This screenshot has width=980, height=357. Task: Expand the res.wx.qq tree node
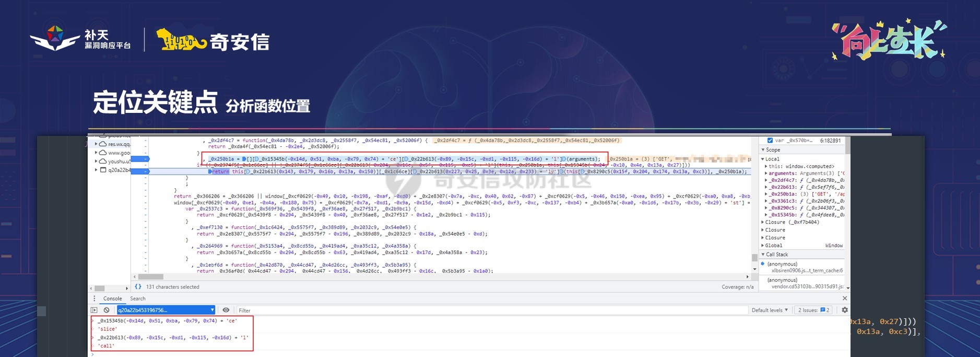click(x=96, y=144)
